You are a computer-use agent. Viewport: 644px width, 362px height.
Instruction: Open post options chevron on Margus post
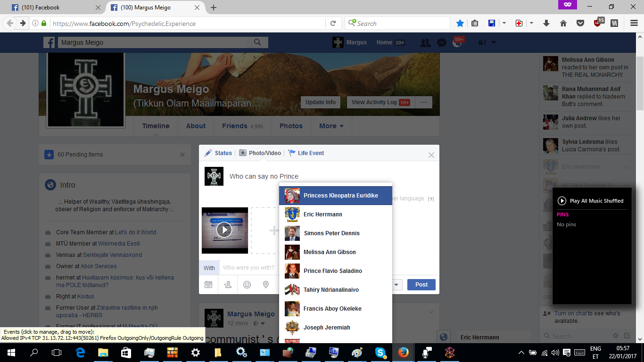pyautogui.click(x=431, y=313)
